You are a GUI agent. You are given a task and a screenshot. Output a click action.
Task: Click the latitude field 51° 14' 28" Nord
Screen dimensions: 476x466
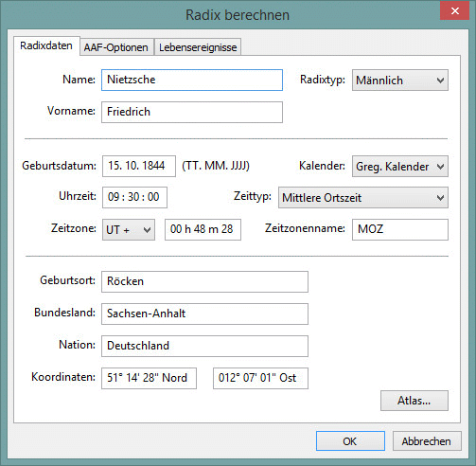pyautogui.click(x=149, y=378)
